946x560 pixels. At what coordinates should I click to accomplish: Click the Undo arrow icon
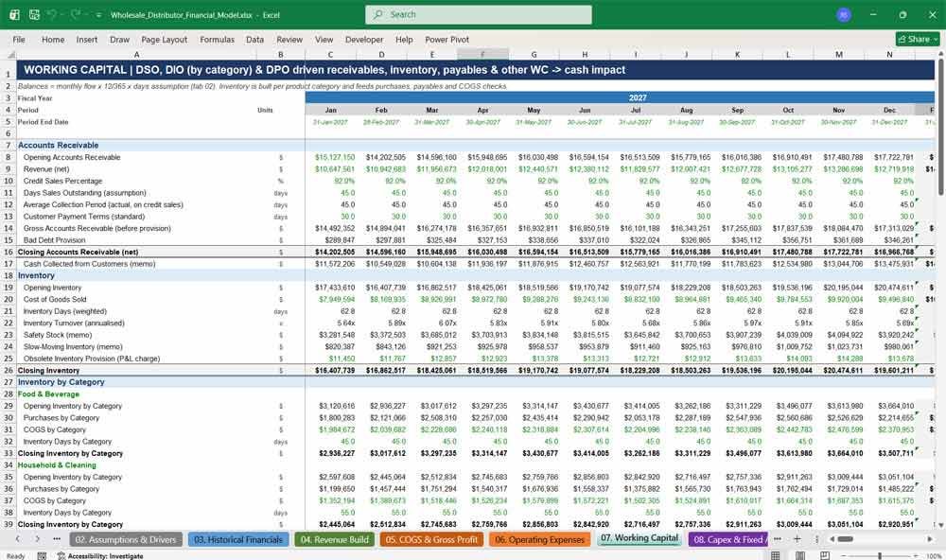[53, 14]
